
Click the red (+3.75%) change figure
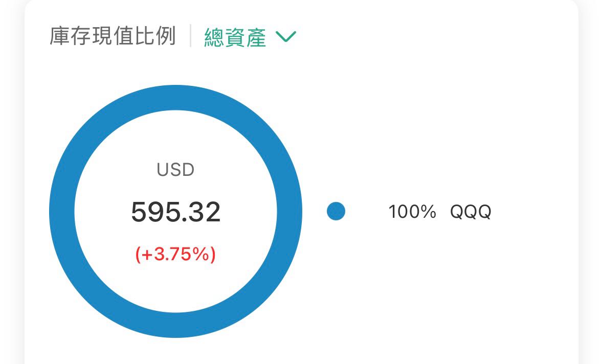[175, 254]
